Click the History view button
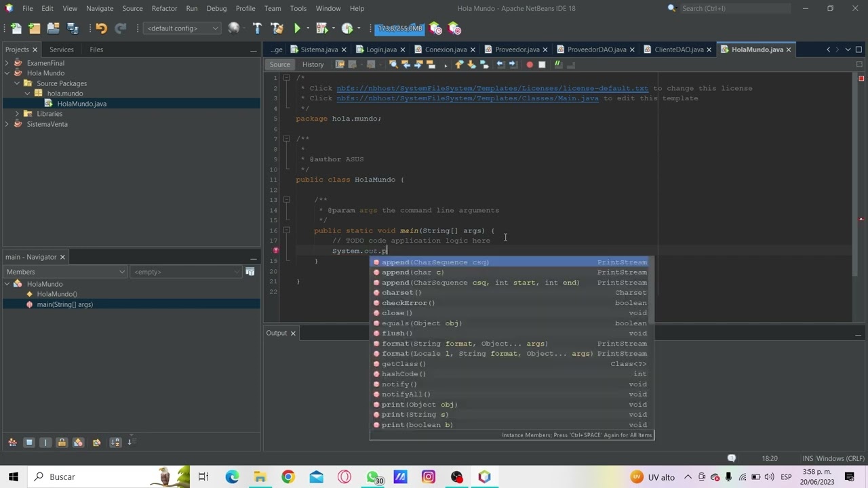 pyautogui.click(x=313, y=64)
